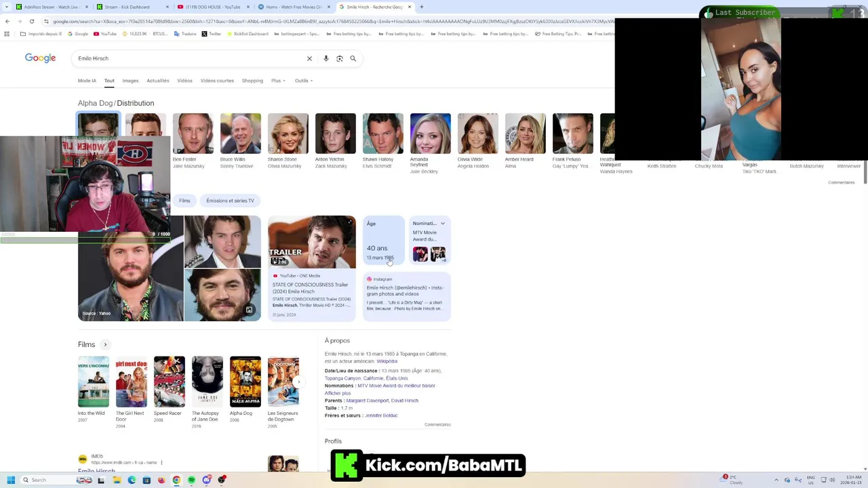Open the Twitter bookmark
868x488 pixels.
[212, 33]
